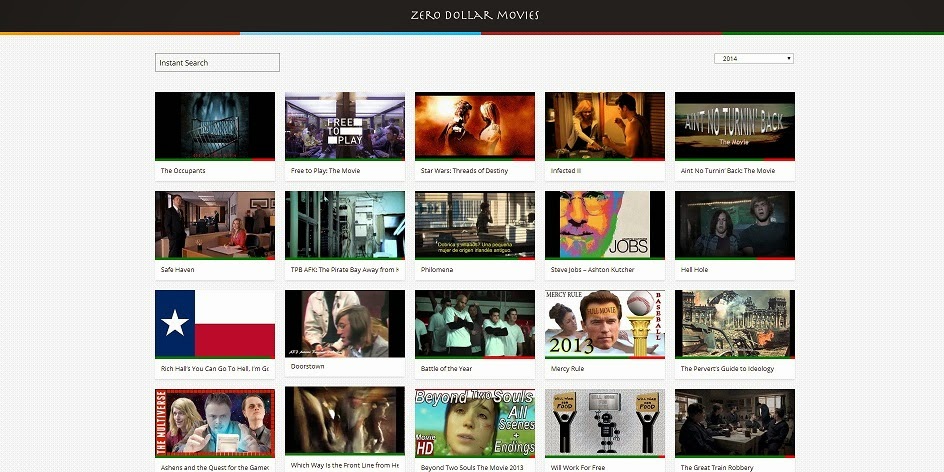The height and width of the screenshot is (472, 944).
Task: Click title 'Rich Hall's You Can Go To Hell'
Action: (214, 368)
